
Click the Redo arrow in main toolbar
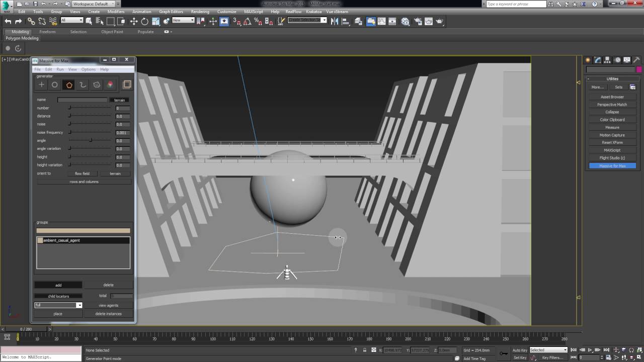19,21
